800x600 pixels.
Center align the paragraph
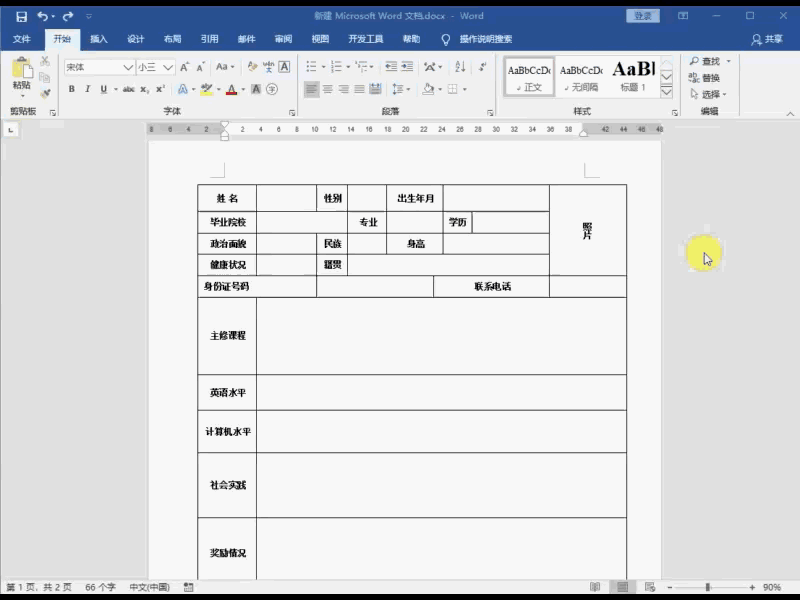tap(328, 89)
